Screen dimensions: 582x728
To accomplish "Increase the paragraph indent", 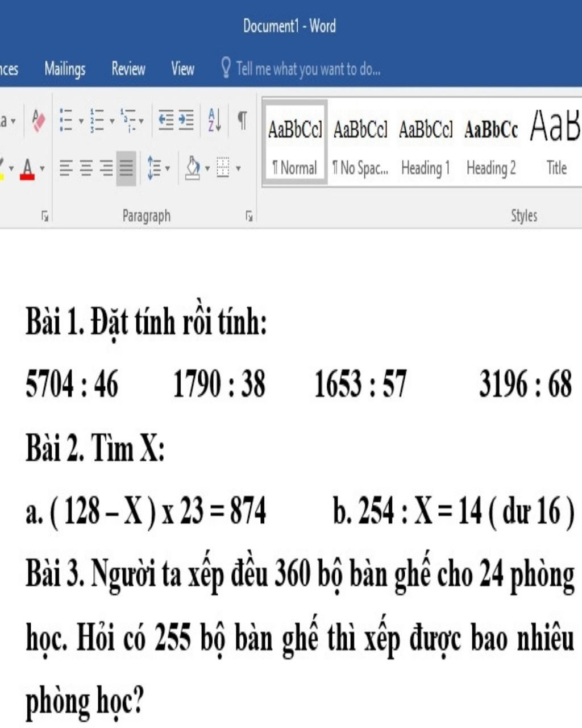I will tap(186, 121).
